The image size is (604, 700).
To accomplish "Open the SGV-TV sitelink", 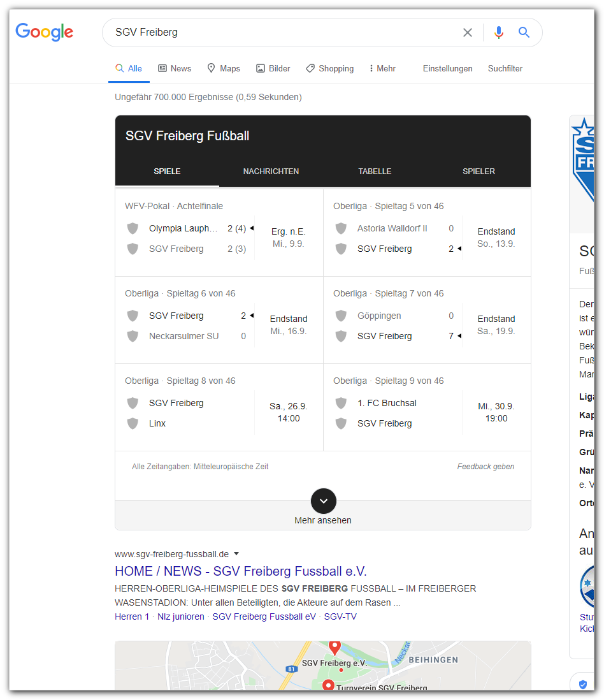I will 340,616.
